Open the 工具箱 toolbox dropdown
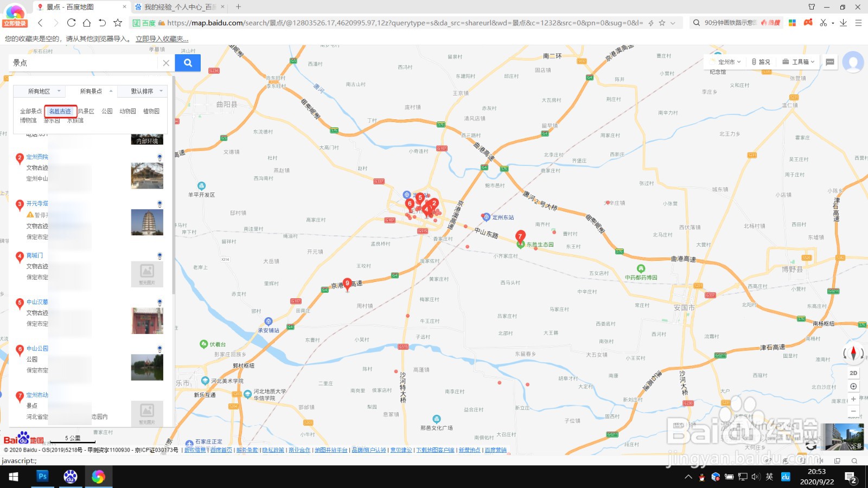The width and height of the screenshot is (868, 488). [799, 62]
